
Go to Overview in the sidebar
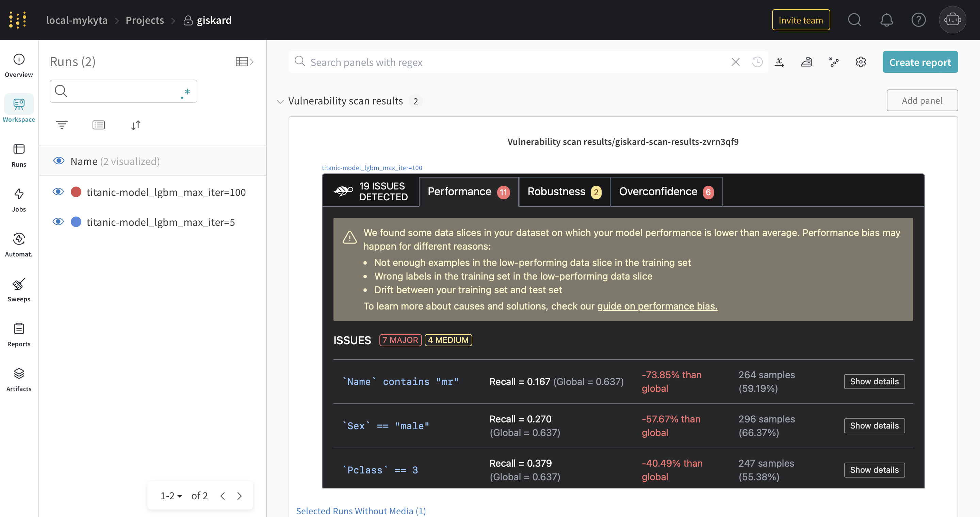point(19,65)
